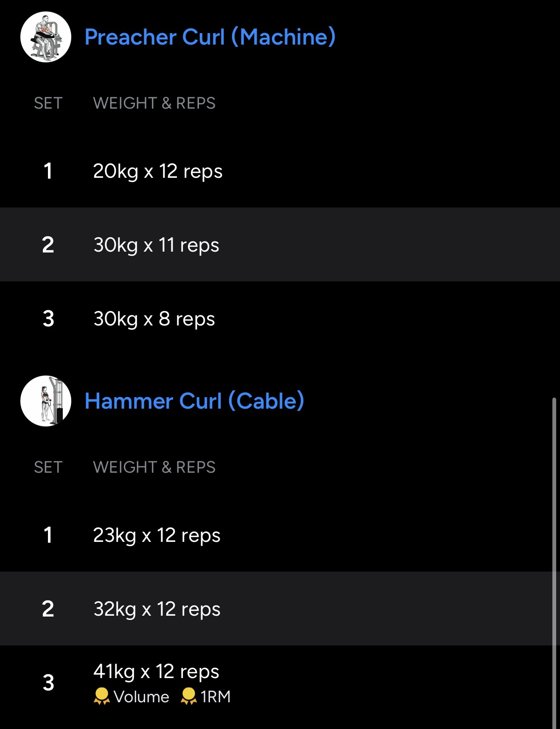Select the 30kg x 8 reps entry

[154, 319]
